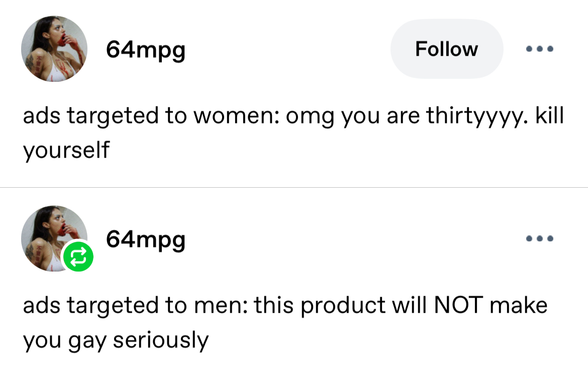588x386 pixels.
Task: Click the 64mpg username on reblogged post
Action: coord(145,239)
